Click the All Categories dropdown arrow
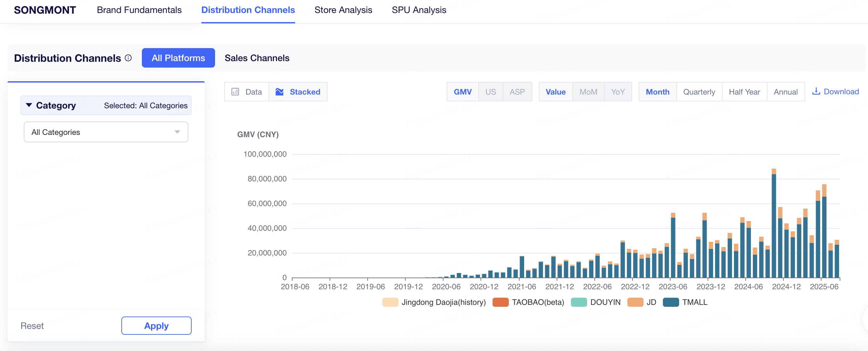This screenshot has height=351, width=868. 177,132
